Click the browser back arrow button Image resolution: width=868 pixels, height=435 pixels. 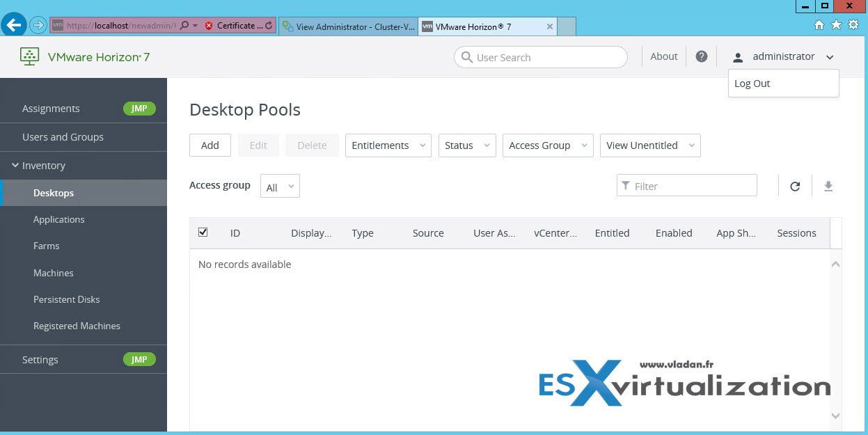pos(14,26)
